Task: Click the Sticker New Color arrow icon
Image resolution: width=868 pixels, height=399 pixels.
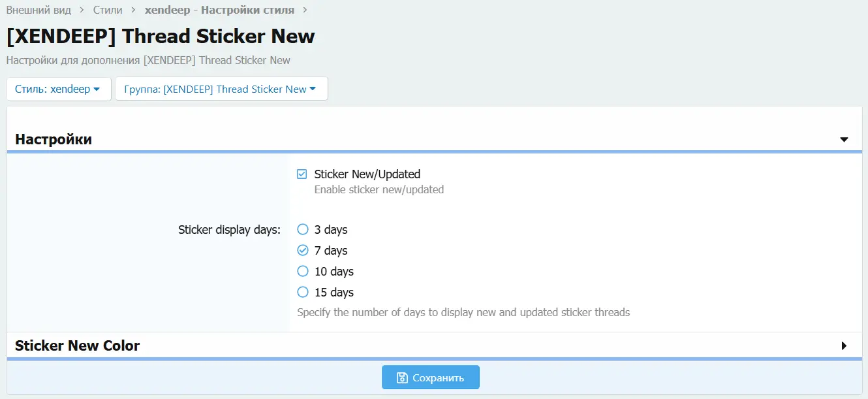Action: coord(844,346)
